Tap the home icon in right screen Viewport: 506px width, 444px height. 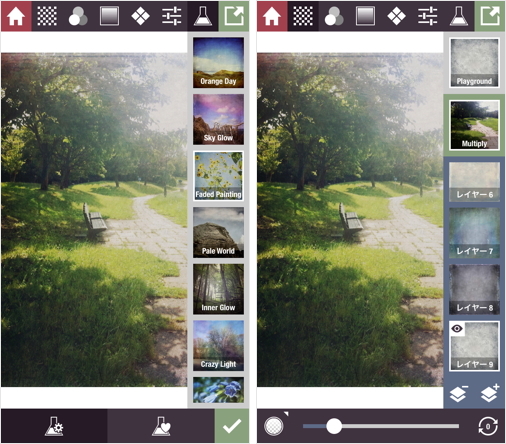[272, 16]
